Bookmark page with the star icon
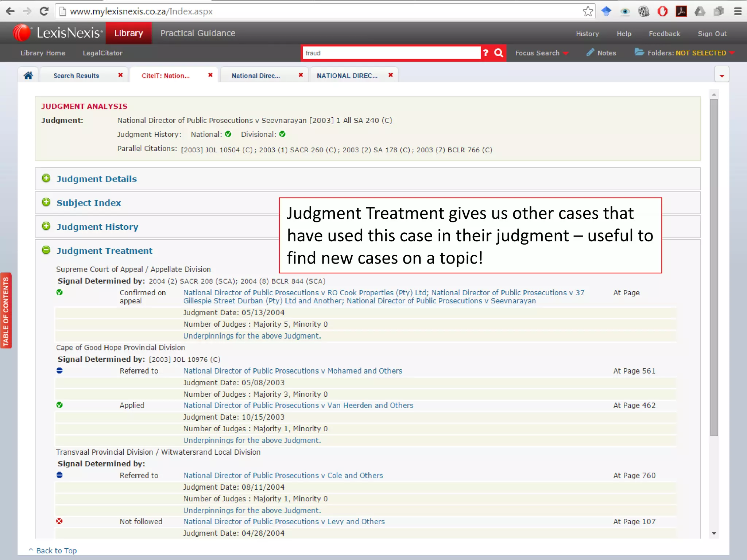This screenshot has width=747, height=560. (x=588, y=11)
